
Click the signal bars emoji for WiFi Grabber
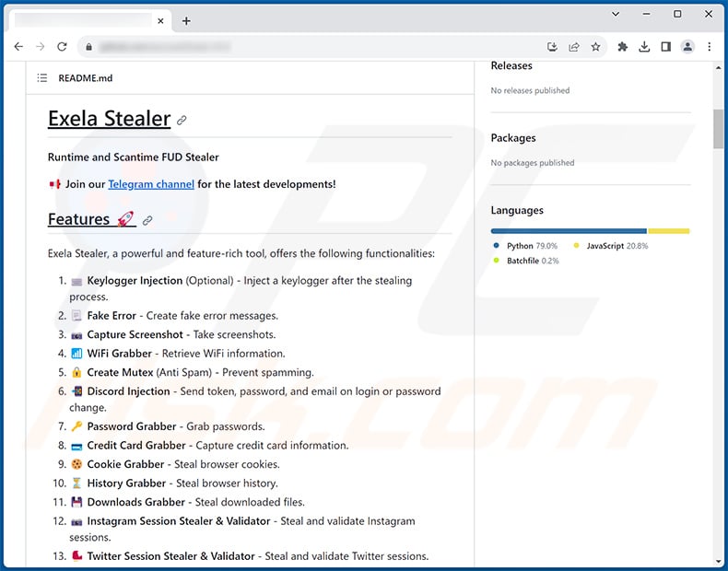pos(76,354)
